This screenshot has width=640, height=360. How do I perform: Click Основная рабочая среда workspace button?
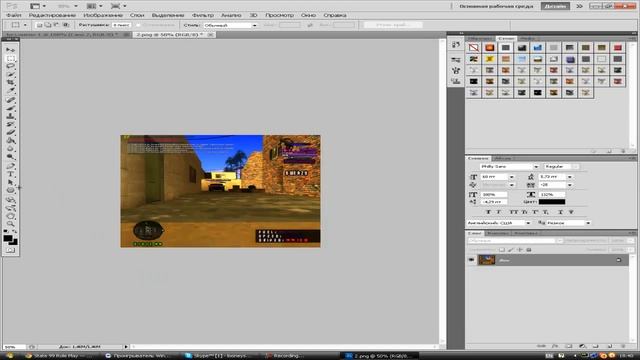(496, 6)
